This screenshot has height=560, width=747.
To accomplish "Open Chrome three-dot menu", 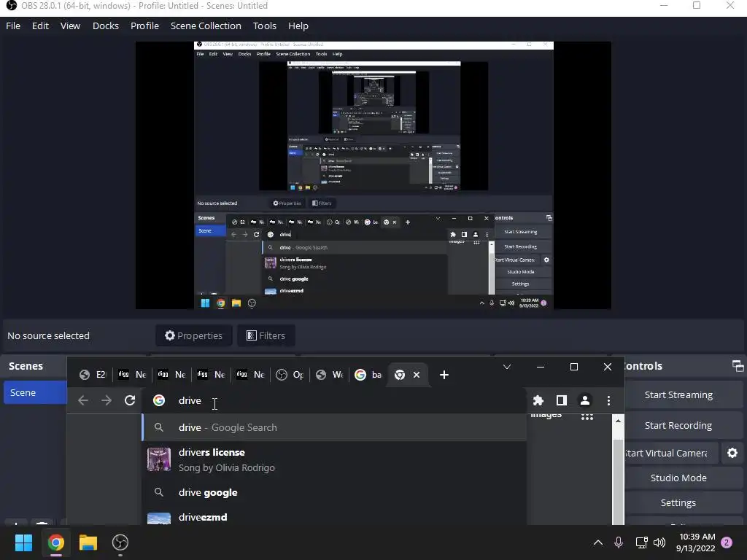I will pos(608,400).
